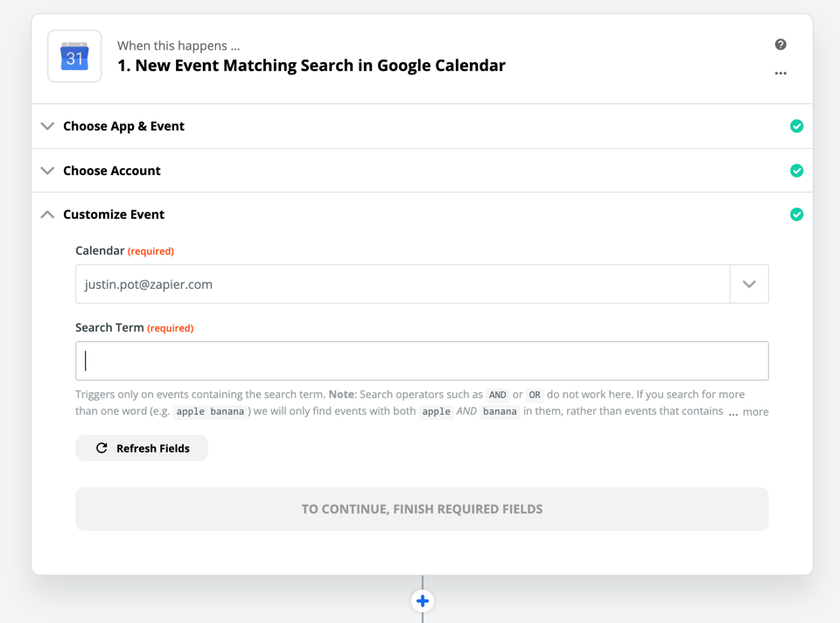The width and height of the screenshot is (840, 623).
Task: Click the Choose Account heading
Action: (x=112, y=171)
